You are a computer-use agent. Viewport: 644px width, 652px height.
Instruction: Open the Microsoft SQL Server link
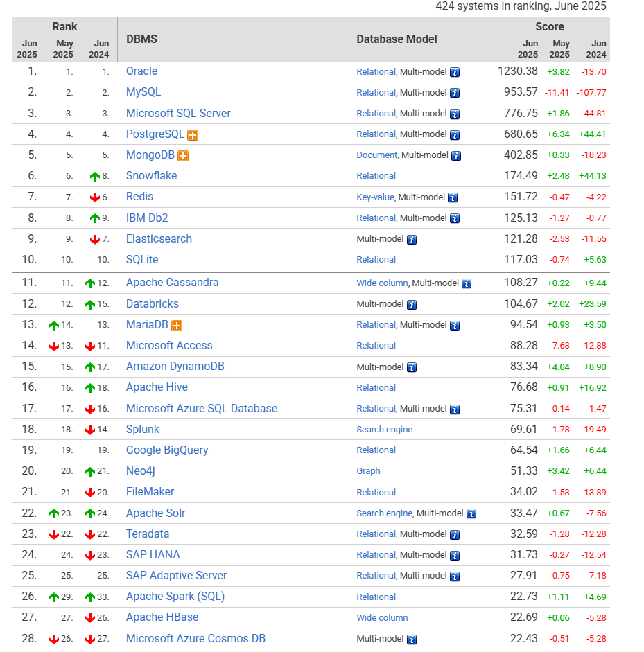click(x=178, y=113)
